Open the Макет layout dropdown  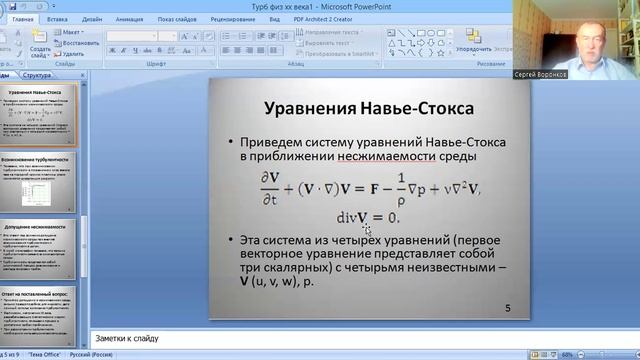(69, 32)
